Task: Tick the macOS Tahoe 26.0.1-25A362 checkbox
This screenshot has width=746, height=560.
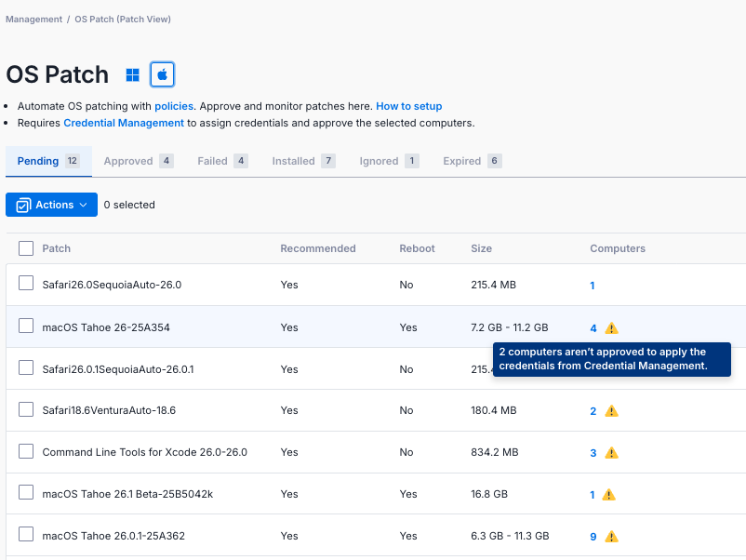Action: [x=26, y=534]
